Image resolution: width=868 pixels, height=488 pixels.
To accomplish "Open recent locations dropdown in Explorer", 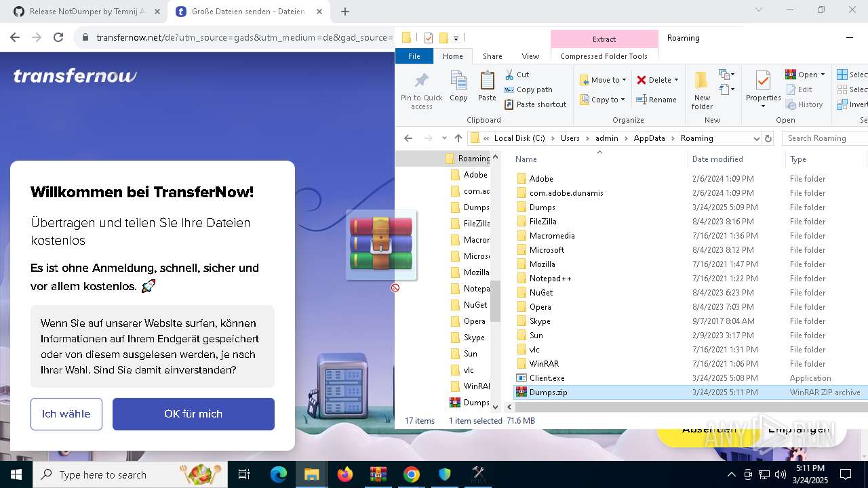I will pyautogui.click(x=444, y=138).
